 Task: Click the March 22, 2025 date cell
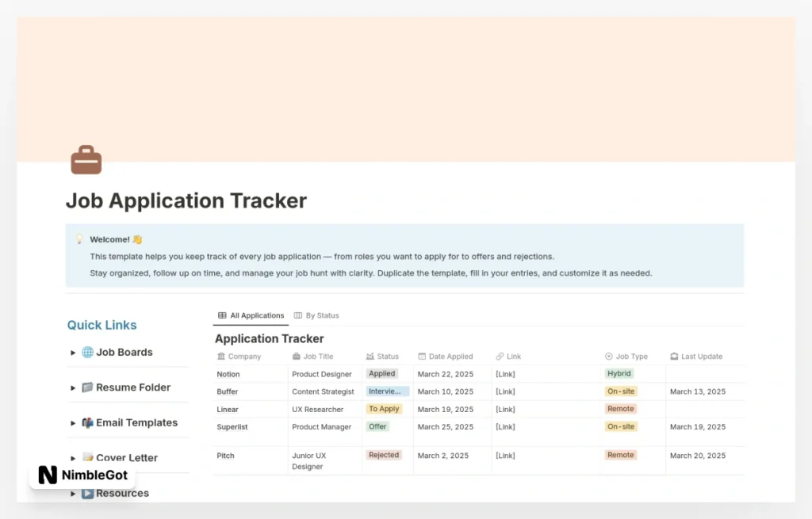[452, 374]
